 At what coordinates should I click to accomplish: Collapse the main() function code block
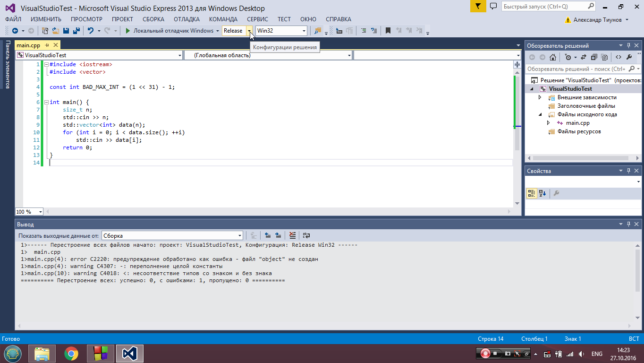pos(46,102)
